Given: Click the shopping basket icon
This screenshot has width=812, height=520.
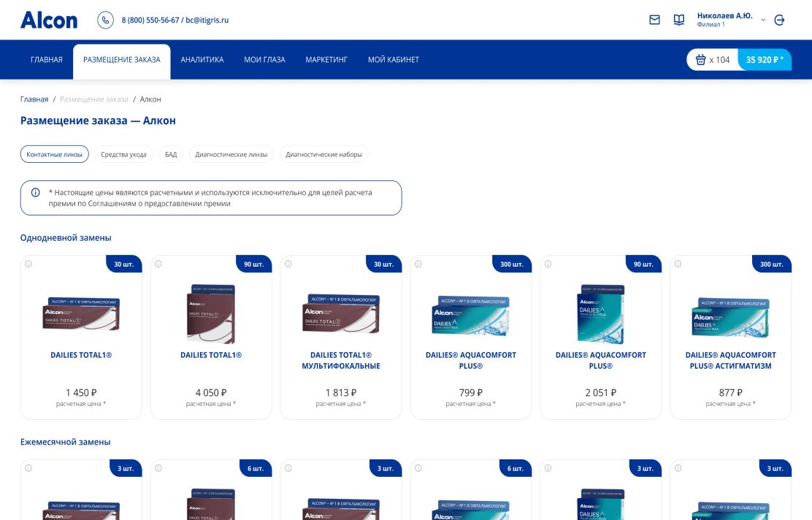Looking at the screenshot, I should pos(701,60).
